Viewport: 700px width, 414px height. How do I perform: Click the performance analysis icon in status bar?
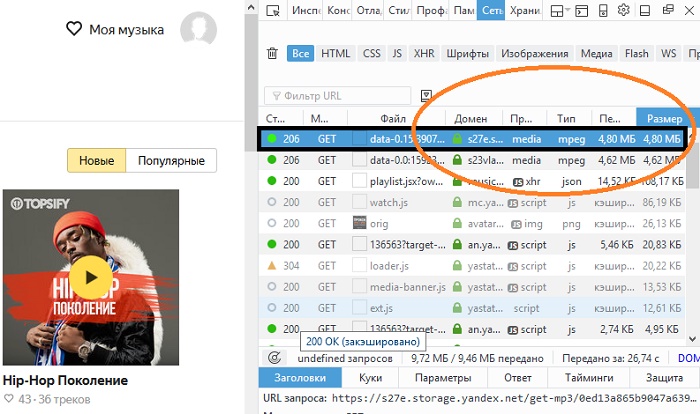tap(274, 357)
